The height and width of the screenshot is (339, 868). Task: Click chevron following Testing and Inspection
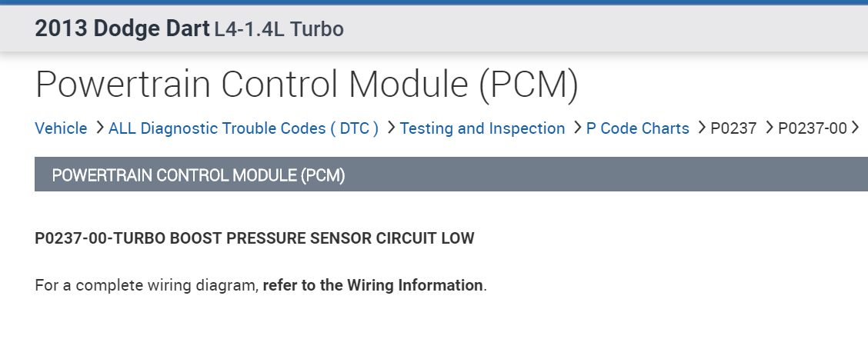pyautogui.click(x=576, y=128)
